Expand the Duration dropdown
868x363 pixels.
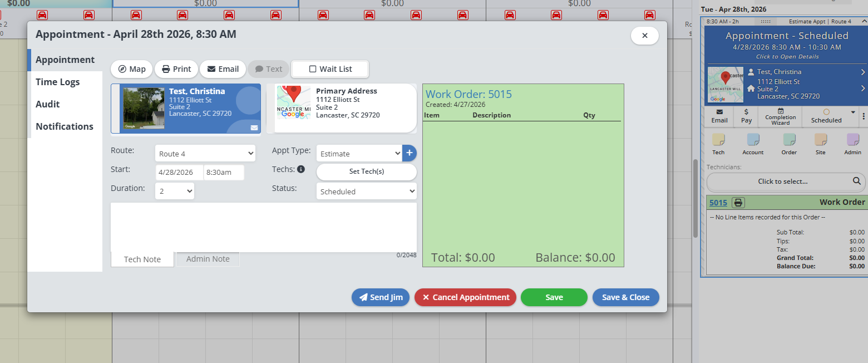point(175,192)
